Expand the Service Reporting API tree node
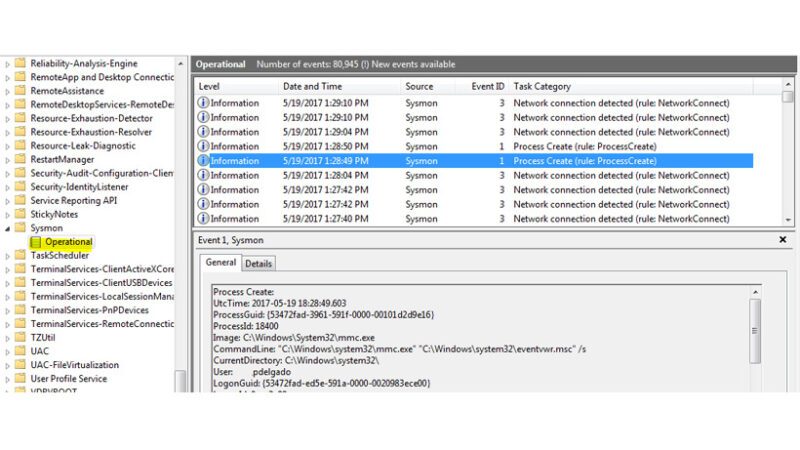This screenshot has height=450, width=800. (x=7, y=202)
